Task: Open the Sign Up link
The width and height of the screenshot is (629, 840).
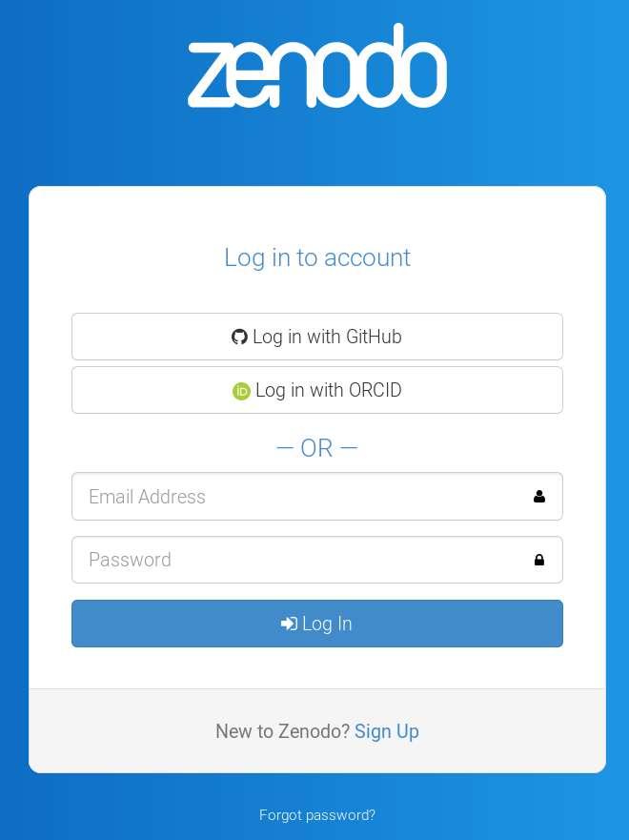Action: [x=387, y=731]
